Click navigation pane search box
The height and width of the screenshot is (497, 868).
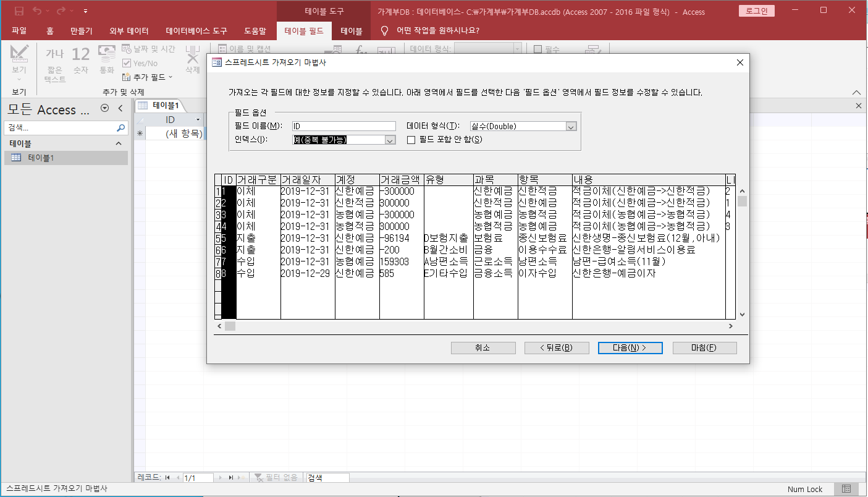coord(59,128)
